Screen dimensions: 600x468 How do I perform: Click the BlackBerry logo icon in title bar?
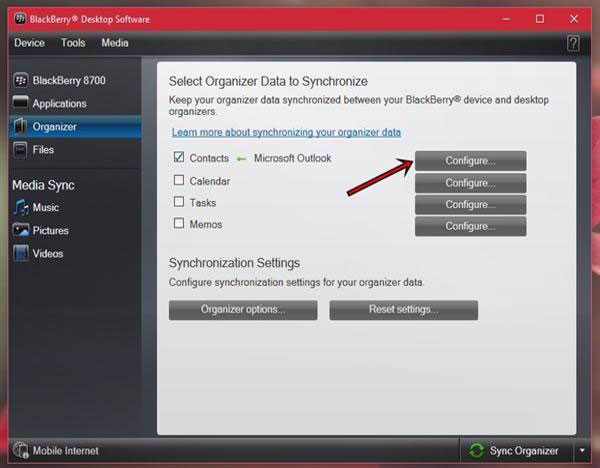pos(20,19)
